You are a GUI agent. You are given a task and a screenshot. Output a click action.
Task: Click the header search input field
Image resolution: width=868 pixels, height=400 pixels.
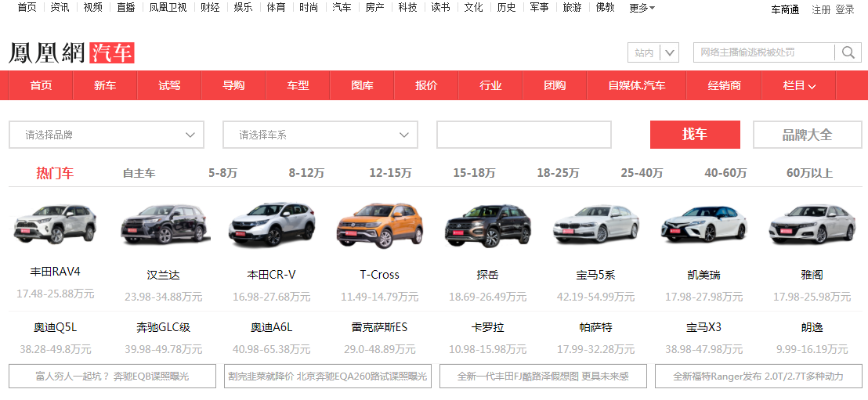tap(764, 52)
